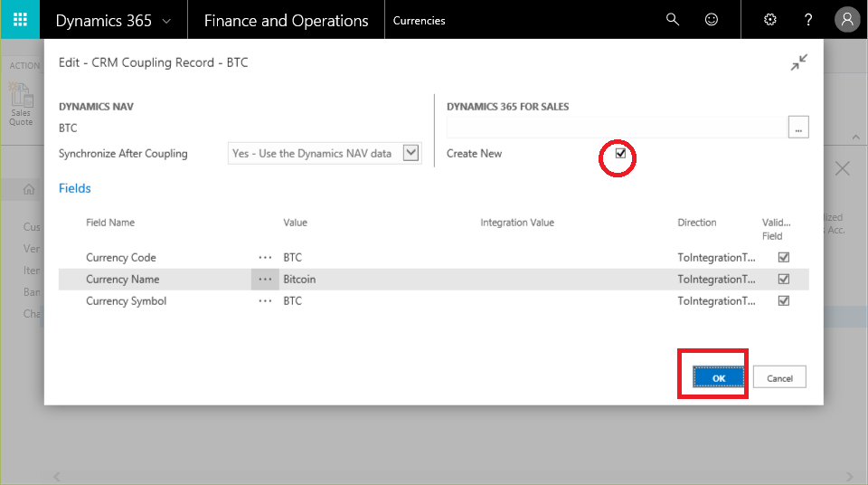Collapse background ribbon with up chevron

click(856, 137)
